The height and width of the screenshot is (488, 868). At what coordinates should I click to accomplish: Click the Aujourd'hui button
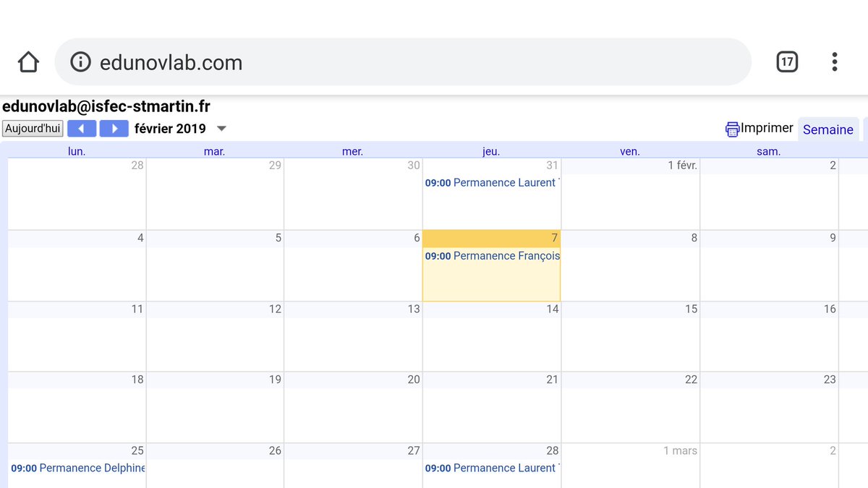[x=33, y=129]
